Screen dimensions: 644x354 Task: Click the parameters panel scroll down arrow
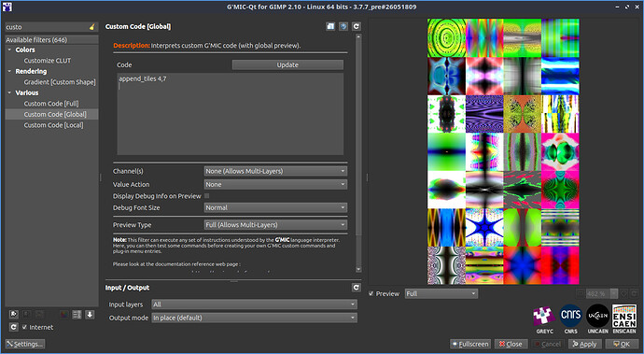tap(358, 270)
